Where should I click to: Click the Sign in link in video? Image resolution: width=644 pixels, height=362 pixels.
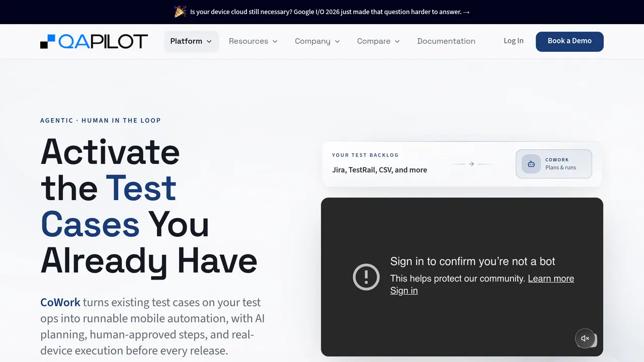404,291
